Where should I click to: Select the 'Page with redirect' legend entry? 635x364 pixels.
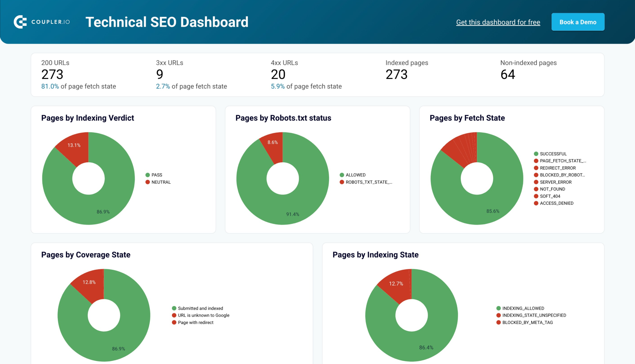(195, 322)
